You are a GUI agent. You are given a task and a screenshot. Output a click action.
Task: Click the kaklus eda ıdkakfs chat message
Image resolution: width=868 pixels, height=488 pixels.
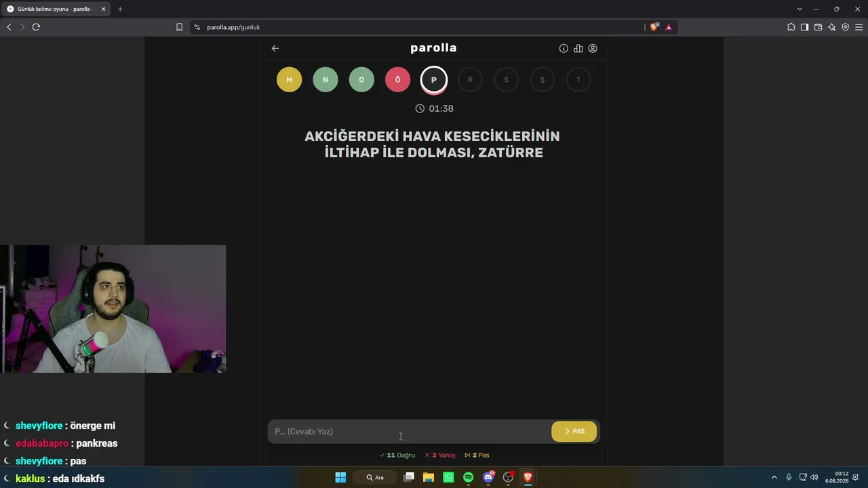(60, 479)
